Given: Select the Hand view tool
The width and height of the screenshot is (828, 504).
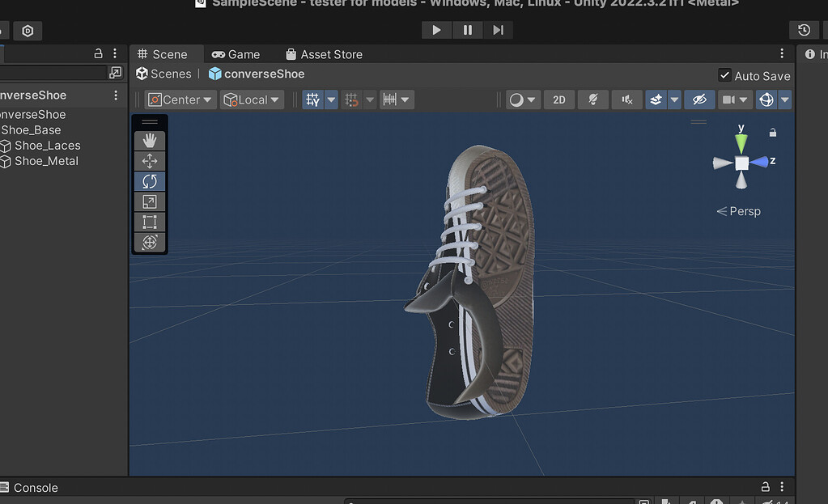Looking at the screenshot, I should coord(150,140).
